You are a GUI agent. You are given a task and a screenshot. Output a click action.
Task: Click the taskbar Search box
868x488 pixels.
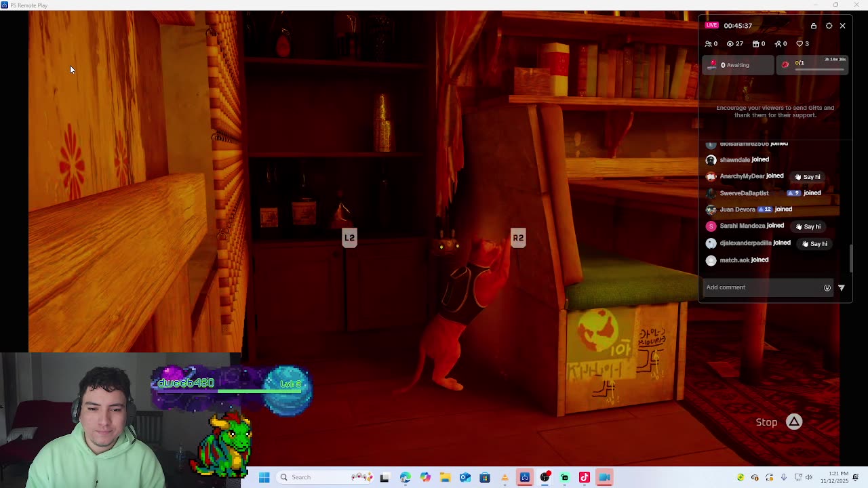[x=325, y=477]
